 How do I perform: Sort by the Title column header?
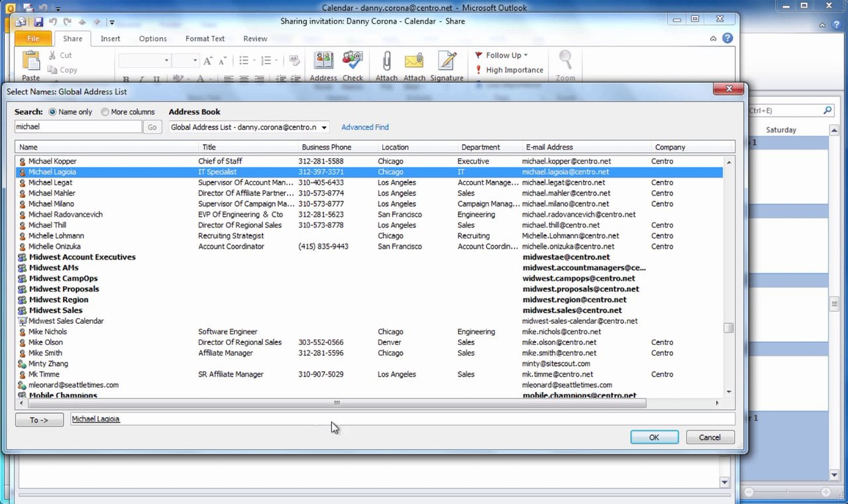(248, 147)
